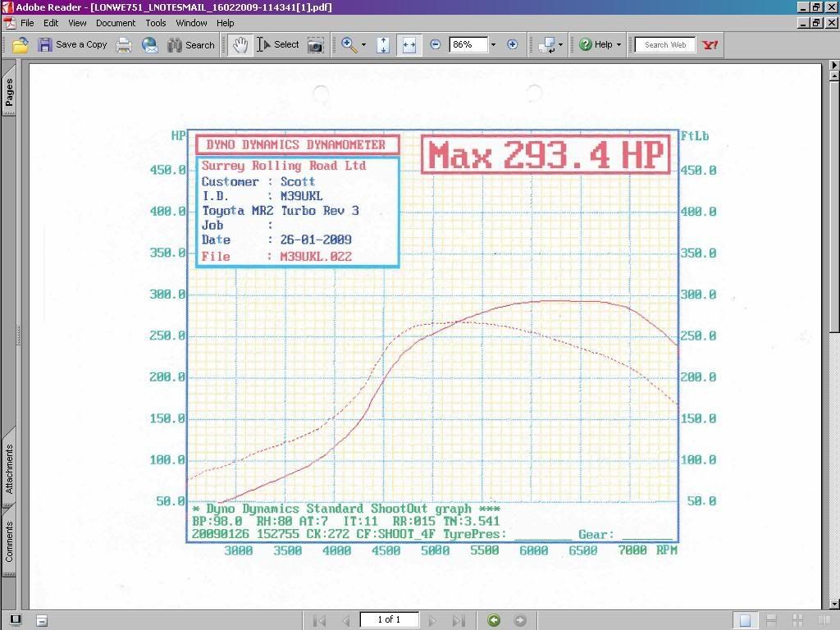Image resolution: width=840 pixels, height=630 pixels.
Task: Open the View menu
Action: pos(77,23)
